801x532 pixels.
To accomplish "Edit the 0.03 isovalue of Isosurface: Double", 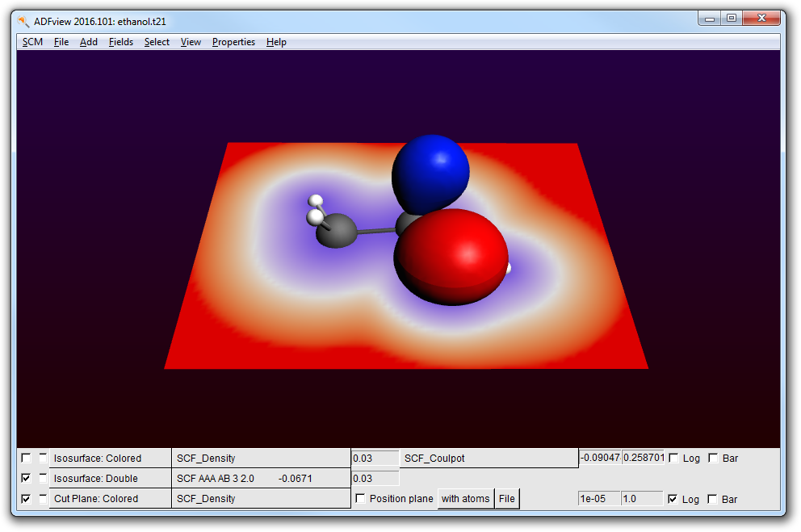I will 375,479.
